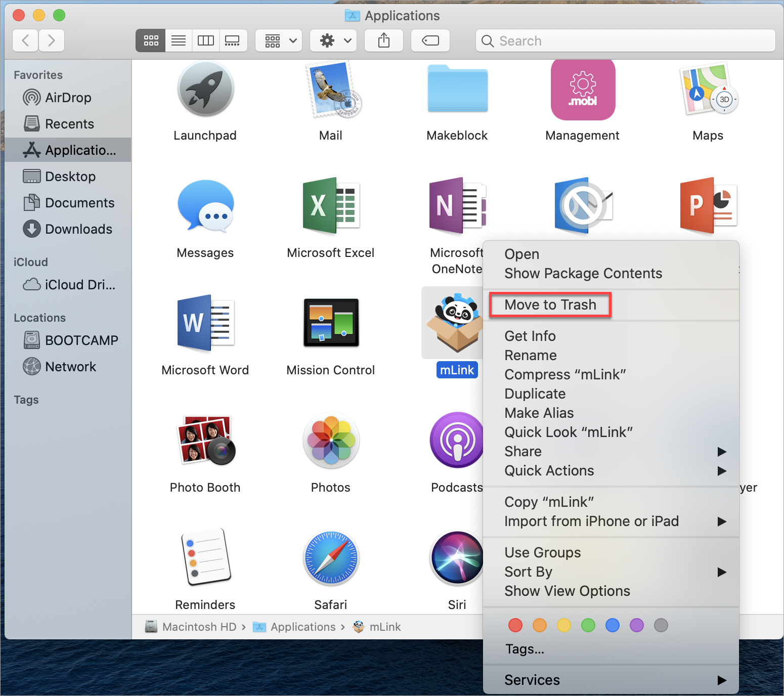Select the Outlook icon with prohibited sign
The width and height of the screenshot is (784, 696).
click(583, 206)
